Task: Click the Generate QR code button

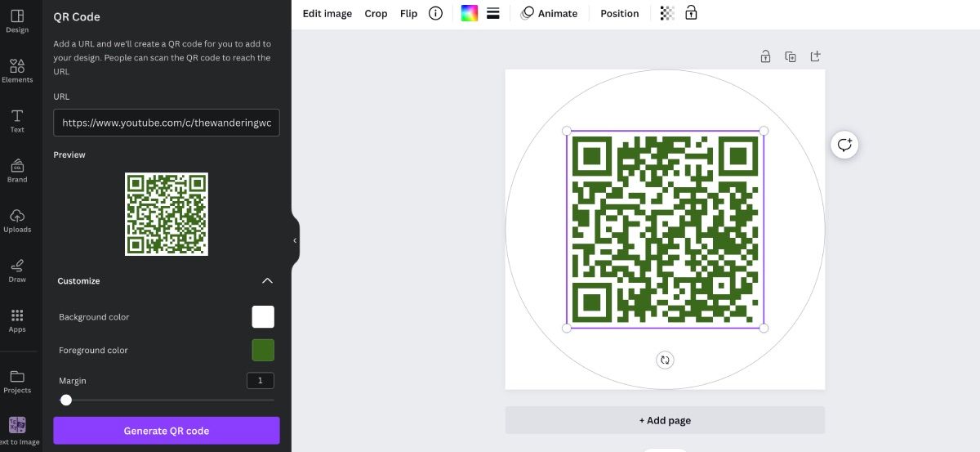Action: 167,431
